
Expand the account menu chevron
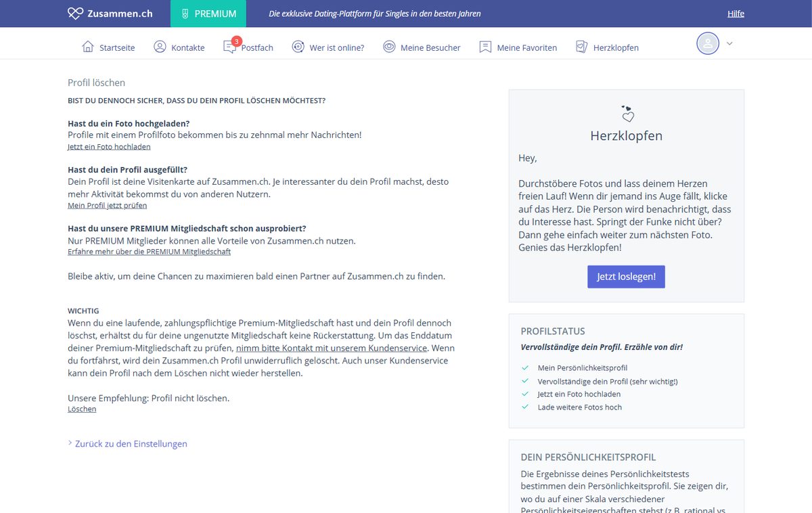[x=729, y=43]
